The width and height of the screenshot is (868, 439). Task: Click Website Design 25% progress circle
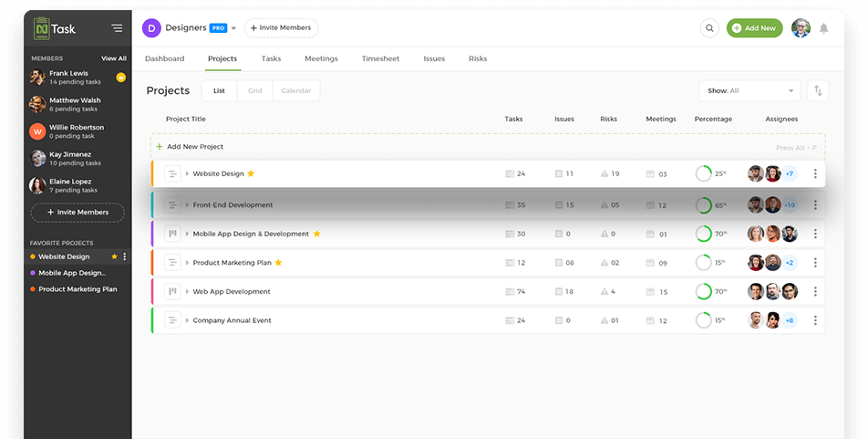point(704,173)
